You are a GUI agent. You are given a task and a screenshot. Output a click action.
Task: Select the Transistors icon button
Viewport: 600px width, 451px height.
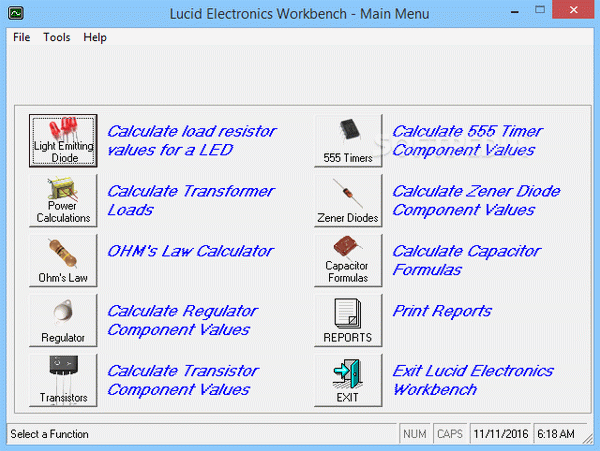63,380
